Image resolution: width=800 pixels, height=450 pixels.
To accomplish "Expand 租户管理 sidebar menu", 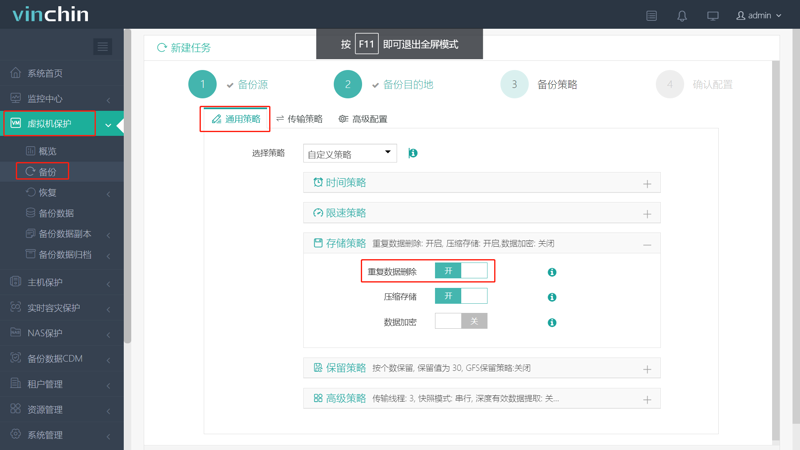I will 62,384.
